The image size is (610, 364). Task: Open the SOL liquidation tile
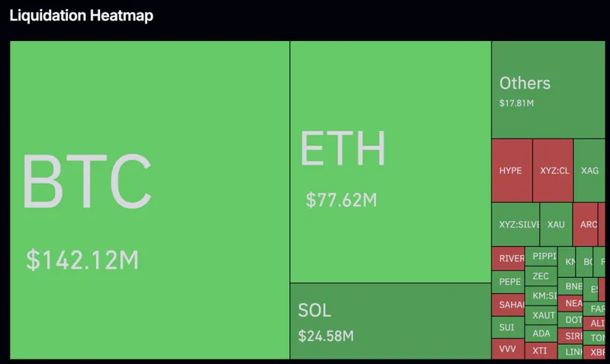[x=390, y=321]
